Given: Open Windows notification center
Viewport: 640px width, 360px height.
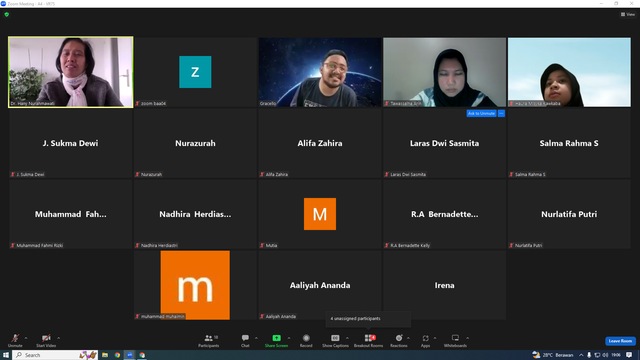Looking at the screenshot, I should pyautogui.click(x=629, y=355).
